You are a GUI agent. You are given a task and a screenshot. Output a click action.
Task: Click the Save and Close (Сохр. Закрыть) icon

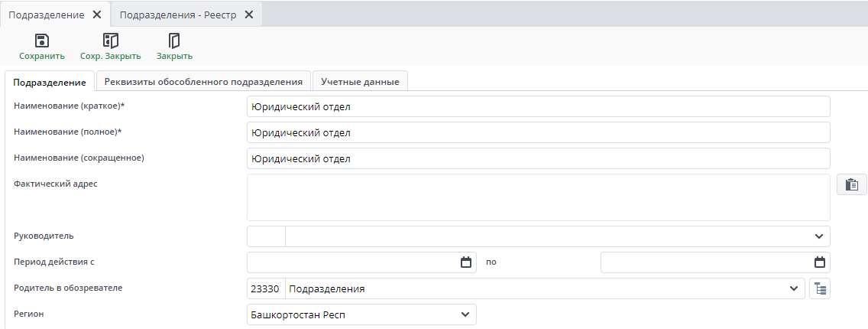pyautogui.click(x=111, y=41)
